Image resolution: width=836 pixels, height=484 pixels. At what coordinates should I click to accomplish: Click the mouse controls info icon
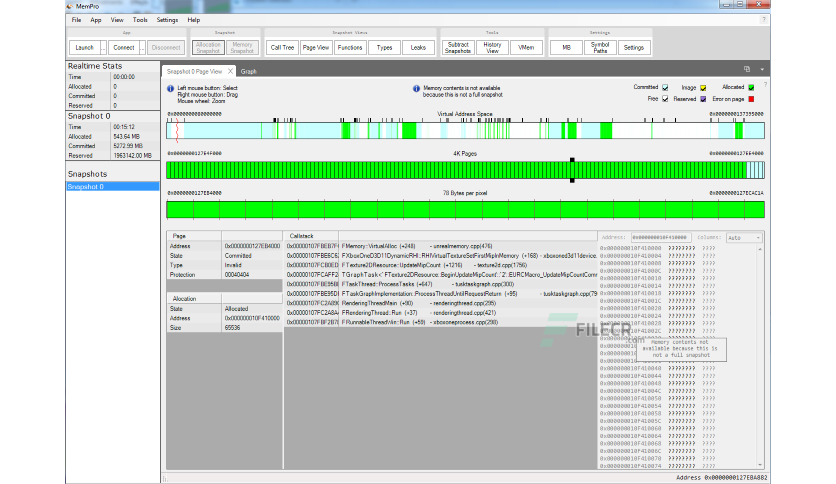click(x=170, y=89)
